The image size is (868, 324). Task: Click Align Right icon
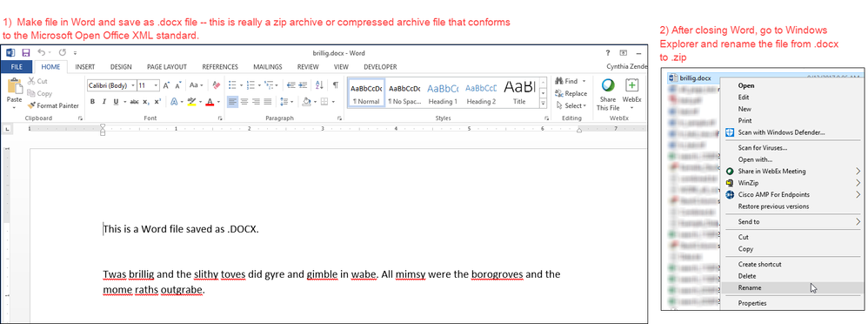coord(256,102)
